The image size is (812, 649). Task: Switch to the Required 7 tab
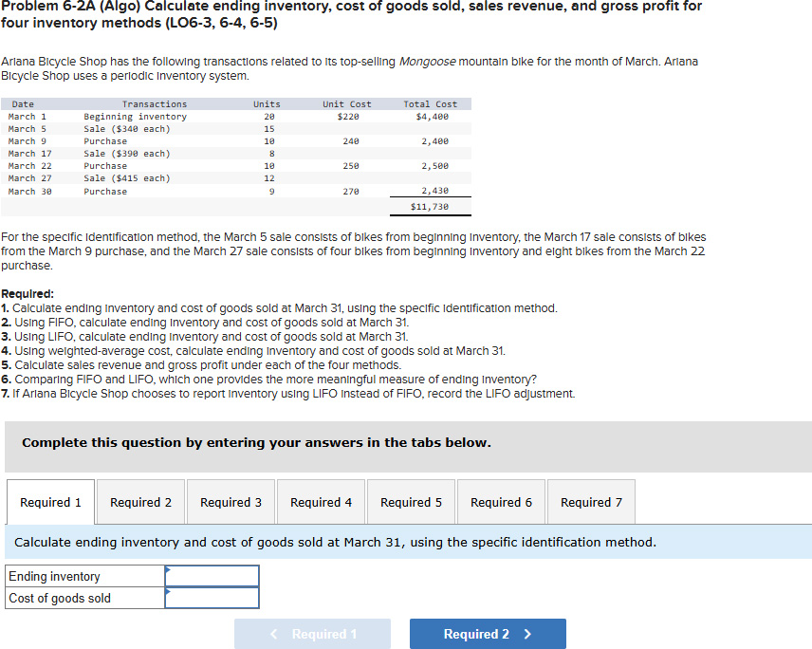coord(591,501)
